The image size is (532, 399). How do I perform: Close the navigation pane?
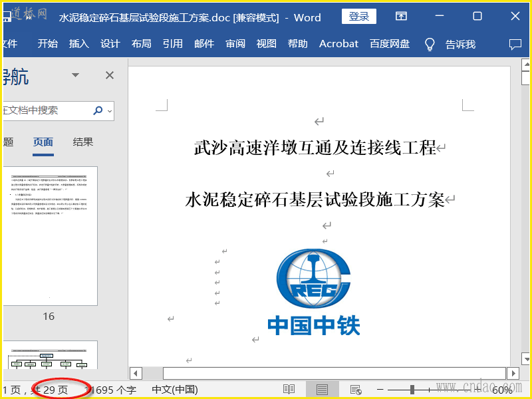coord(110,75)
